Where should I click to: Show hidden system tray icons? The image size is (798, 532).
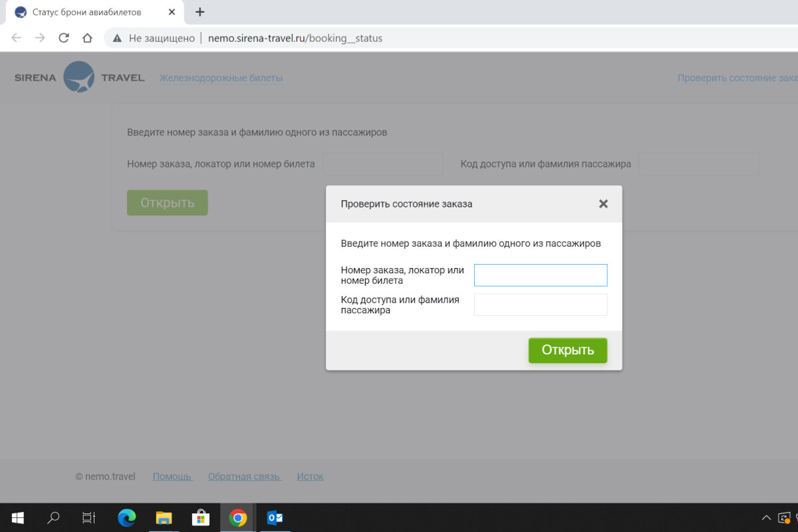coord(766,517)
